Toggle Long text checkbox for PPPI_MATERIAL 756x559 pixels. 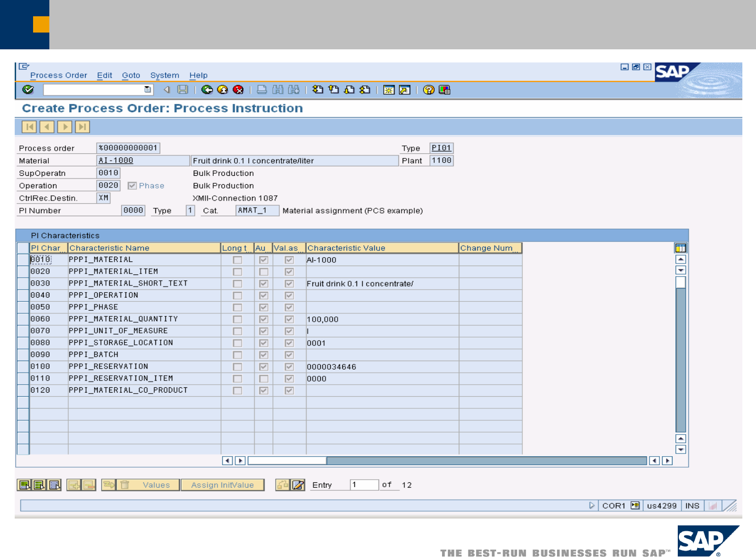click(237, 260)
